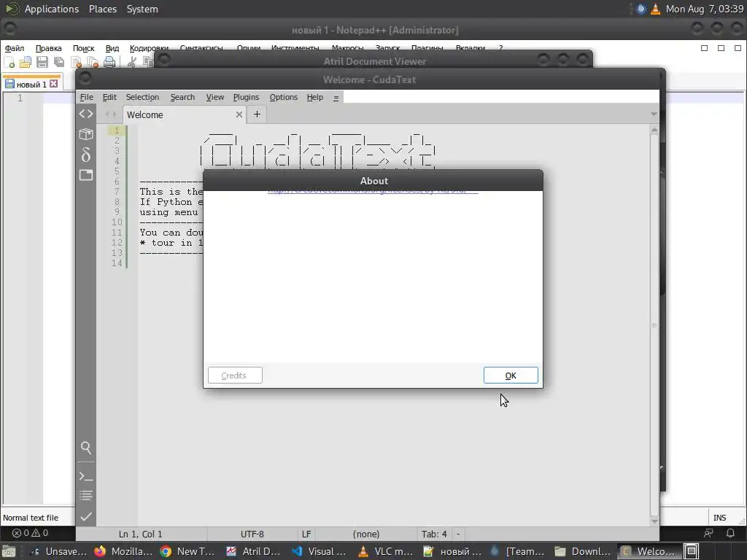Open the Файл menu in Notepad++

tap(15, 48)
